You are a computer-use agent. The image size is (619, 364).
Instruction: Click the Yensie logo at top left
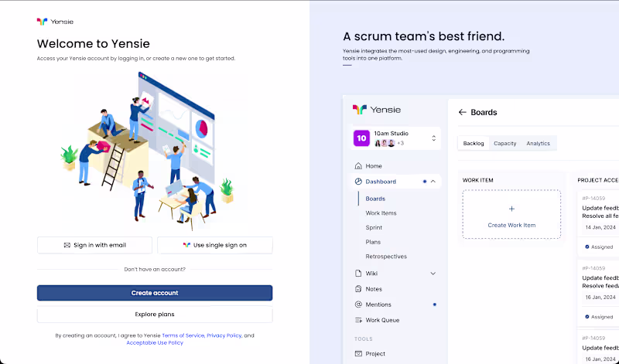pyautogui.click(x=55, y=22)
